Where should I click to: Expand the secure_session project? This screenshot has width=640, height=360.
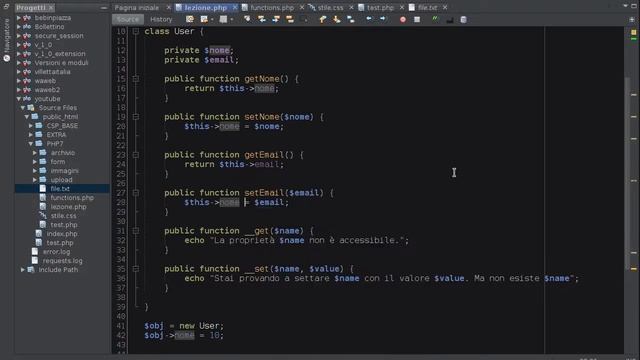coord(19,36)
